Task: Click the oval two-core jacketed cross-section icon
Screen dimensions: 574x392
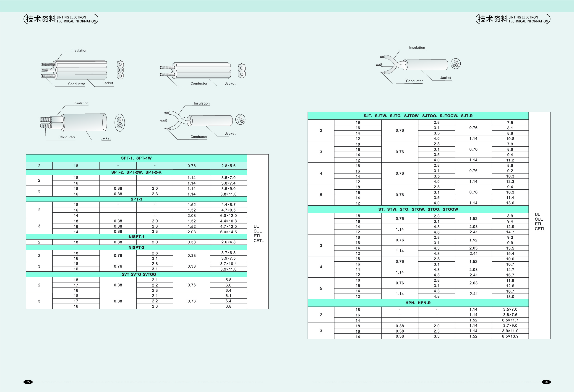Action: click(x=120, y=123)
